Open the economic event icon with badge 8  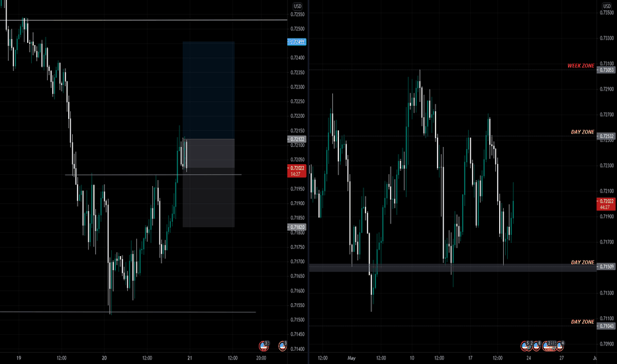(x=537, y=346)
